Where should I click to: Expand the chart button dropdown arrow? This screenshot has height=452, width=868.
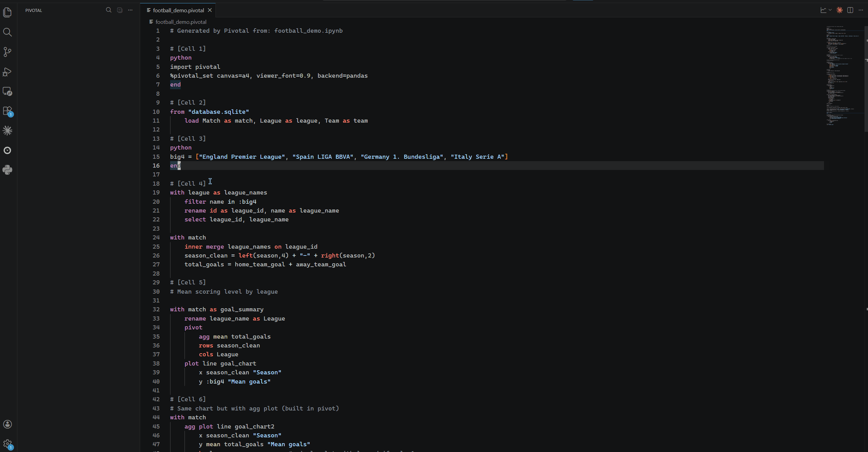pos(830,10)
